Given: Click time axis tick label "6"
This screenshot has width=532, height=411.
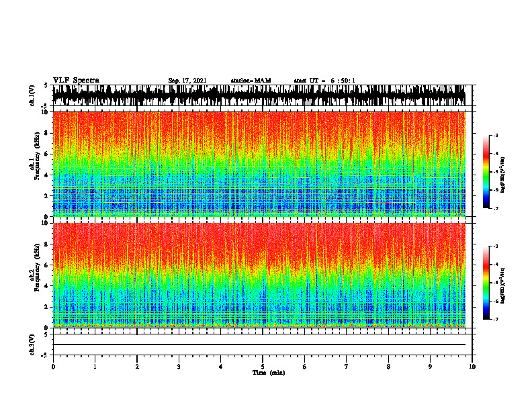Looking at the screenshot, I should [x=305, y=367].
